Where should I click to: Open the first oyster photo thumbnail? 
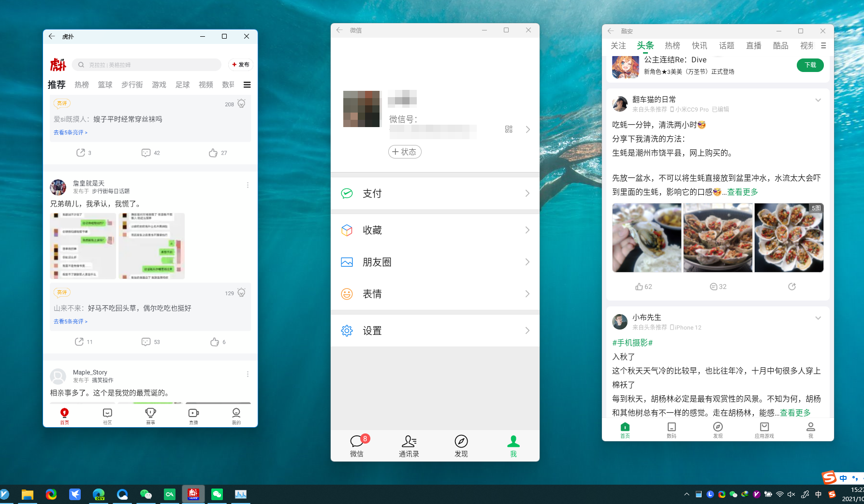(x=646, y=237)
